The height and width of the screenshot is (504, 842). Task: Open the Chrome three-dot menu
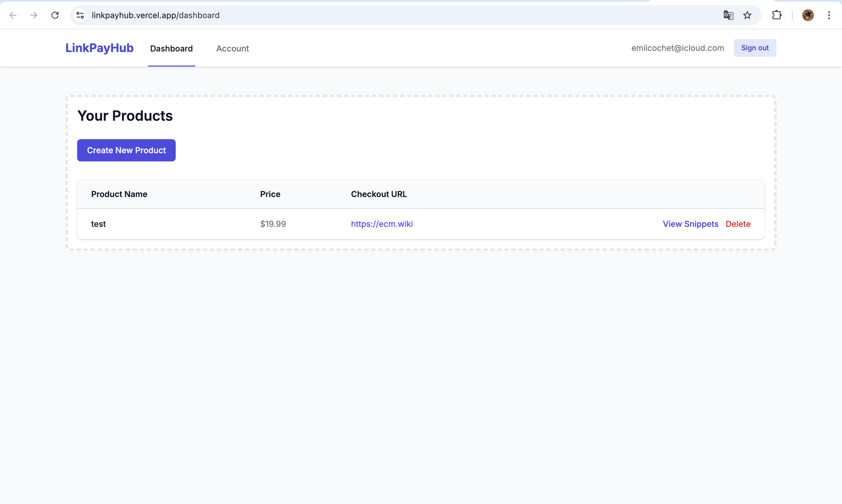pyautogui.click(x=829, y=15)
